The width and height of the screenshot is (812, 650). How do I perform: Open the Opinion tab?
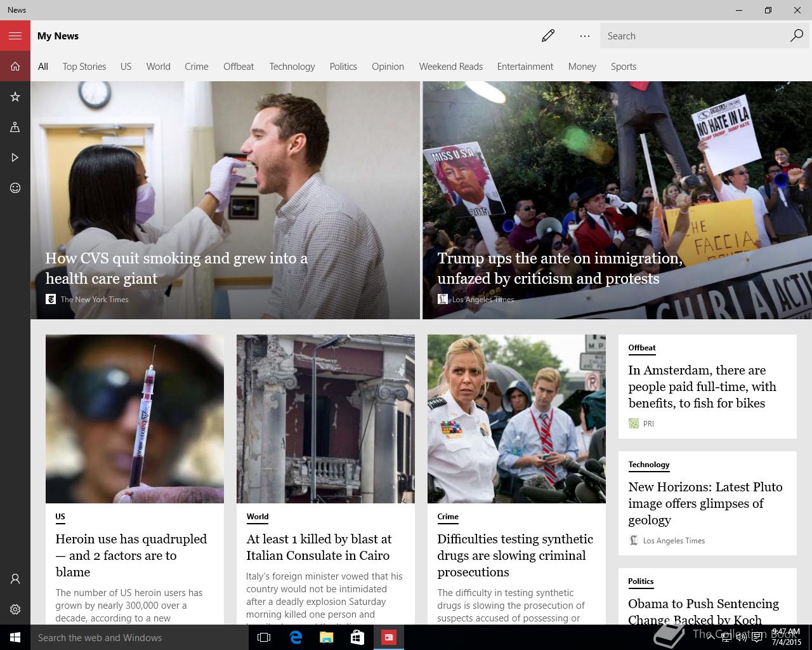388,66
